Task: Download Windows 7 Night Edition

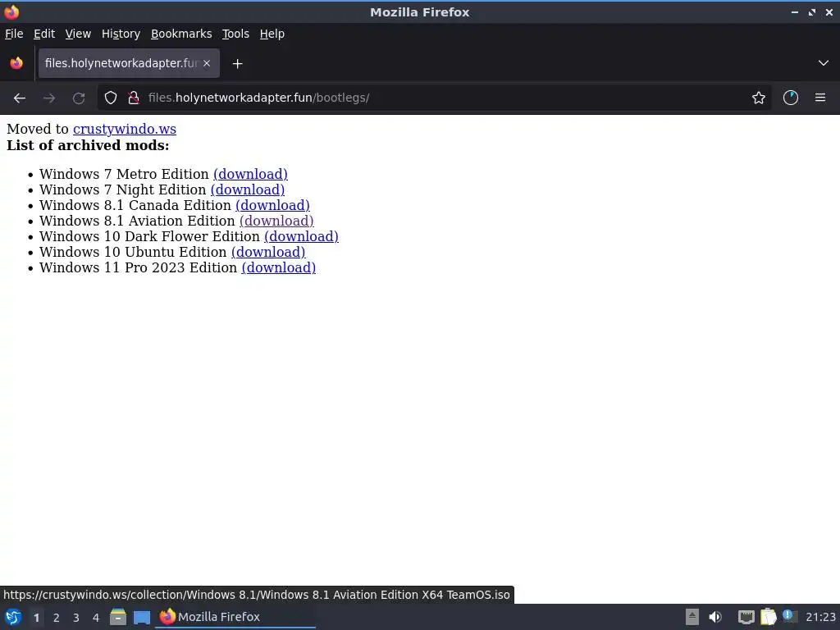Action: coord(248,189)
